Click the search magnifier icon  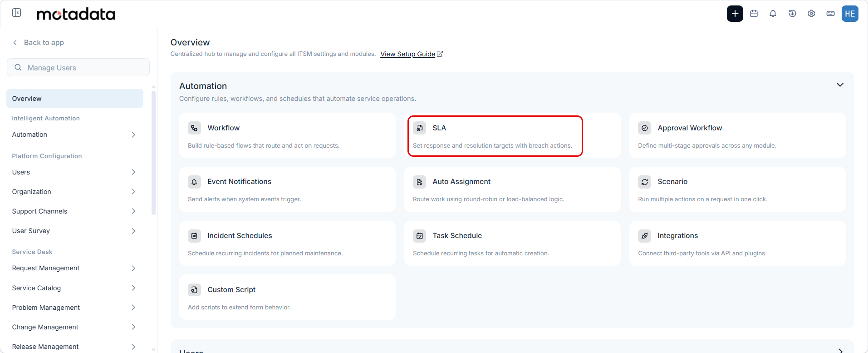(x=18, y=67)
